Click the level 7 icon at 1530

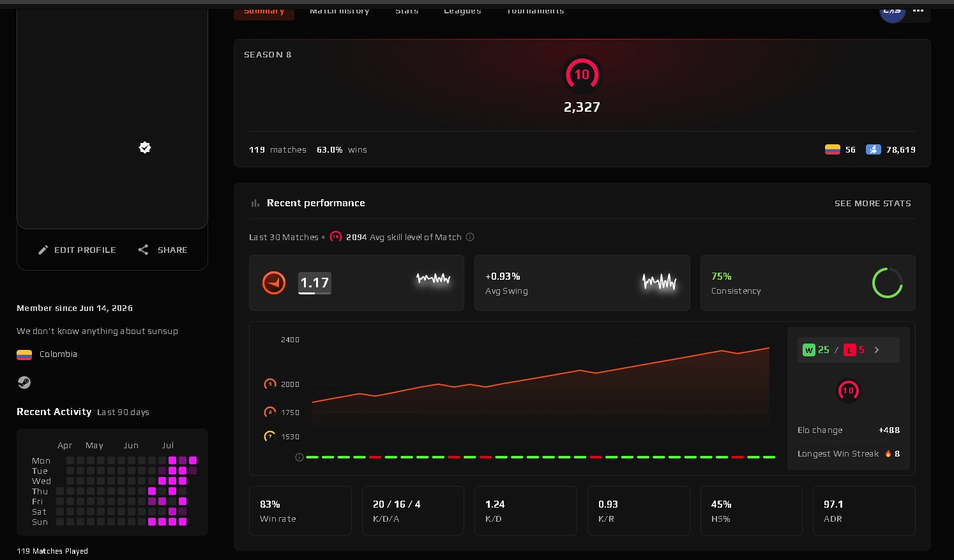(x=270, y=437)
